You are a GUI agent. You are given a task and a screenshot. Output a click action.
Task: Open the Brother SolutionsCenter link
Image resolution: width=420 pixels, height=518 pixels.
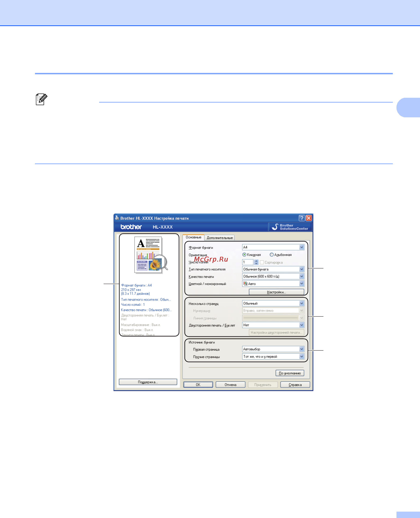[290, 227]
